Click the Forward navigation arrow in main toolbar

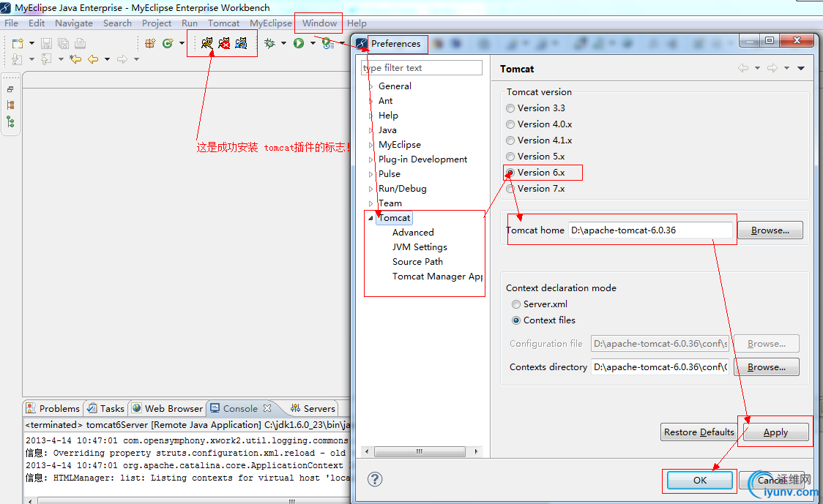[x=122, y=59]
